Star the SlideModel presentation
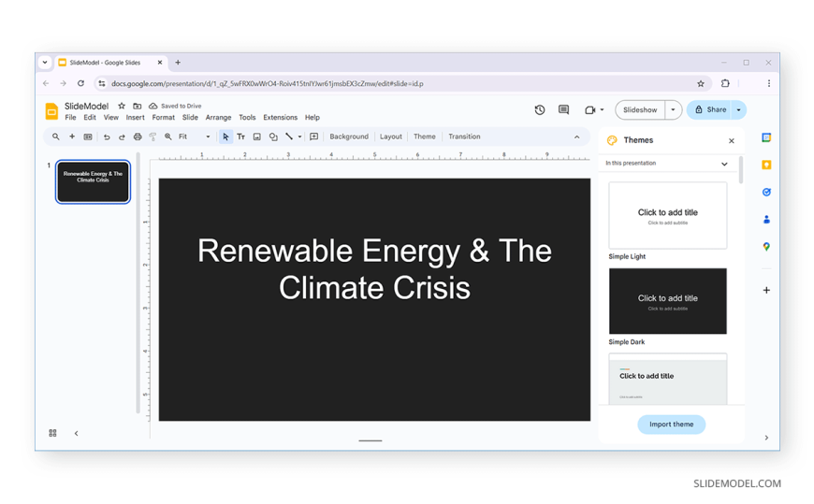 (x=122, y=106)
